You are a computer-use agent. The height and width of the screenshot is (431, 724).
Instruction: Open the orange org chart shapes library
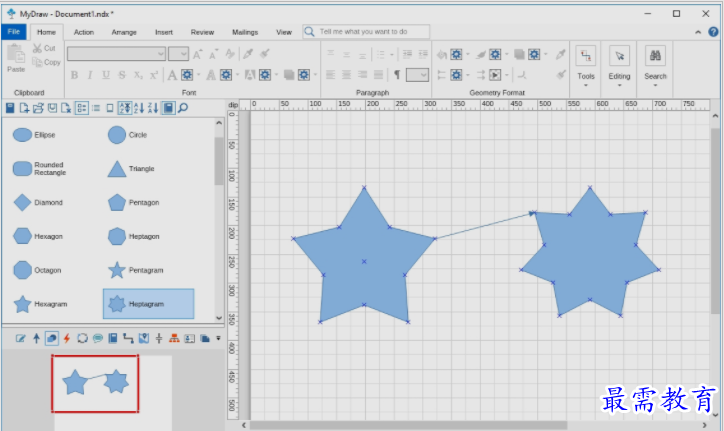[174, 339]
